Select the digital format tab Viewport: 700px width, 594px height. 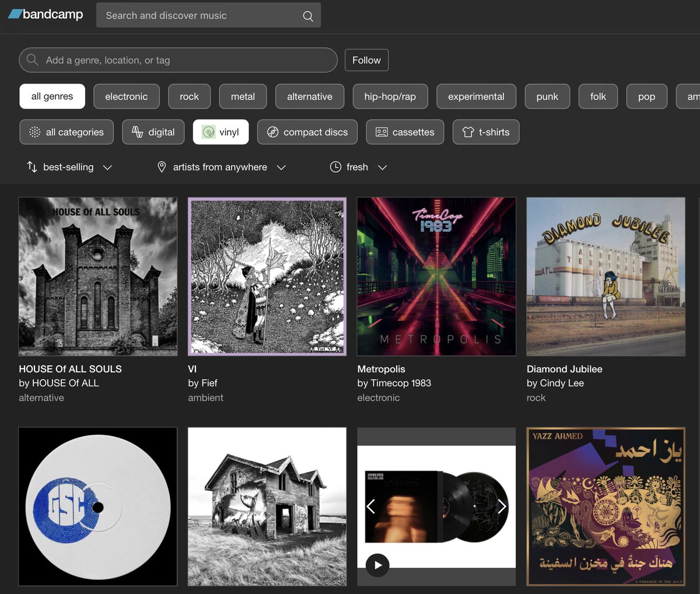click(x=153, y=132)
